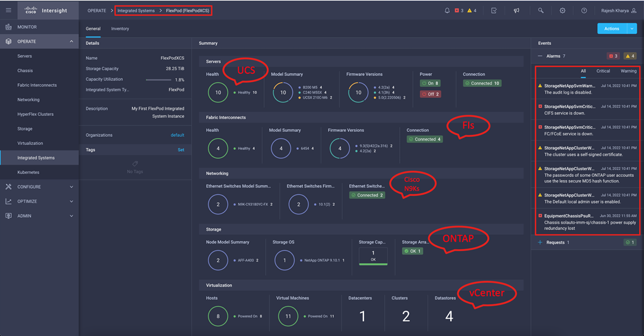This screenshot has width=644, height=336.
Task: Click Storage Capacity OK progress bar
Action: (x=373, y=264)
